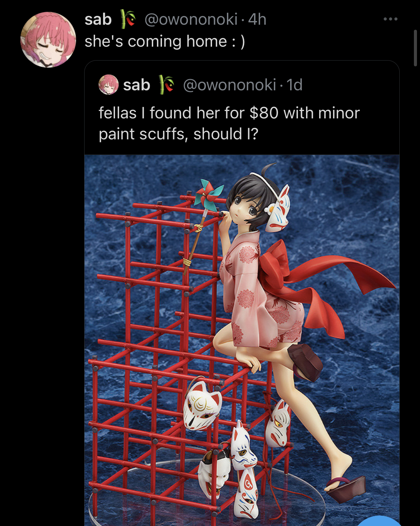The width and height of the screenshot is (420, 526).
Task: Click the small avatar inside the quoted tweet
Action: tap(108, 85)
